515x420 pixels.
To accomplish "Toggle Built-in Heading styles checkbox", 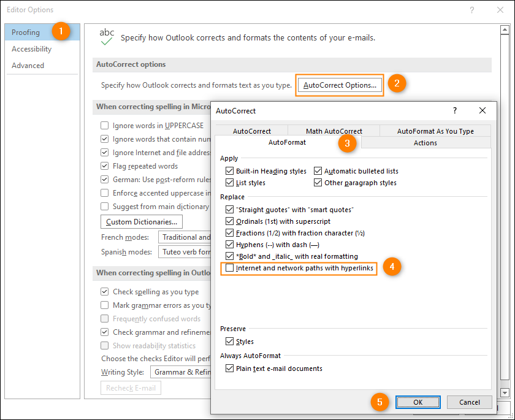I will [229, 170].
